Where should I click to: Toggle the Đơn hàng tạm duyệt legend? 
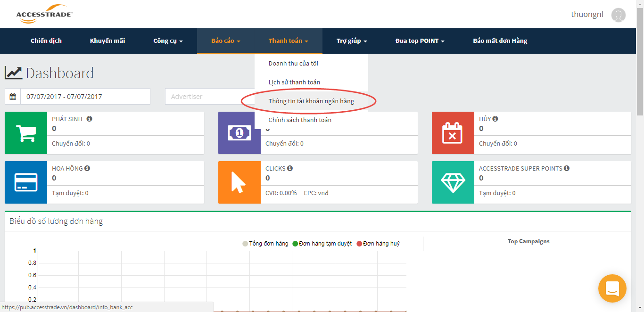pos(322,244)
